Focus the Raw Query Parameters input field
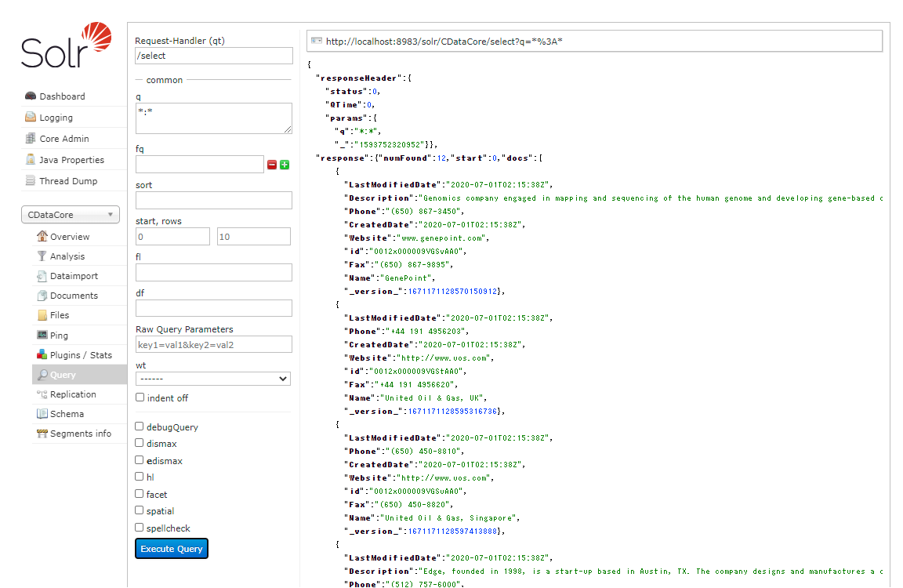903x588 pixels. [x=213, y=344]
